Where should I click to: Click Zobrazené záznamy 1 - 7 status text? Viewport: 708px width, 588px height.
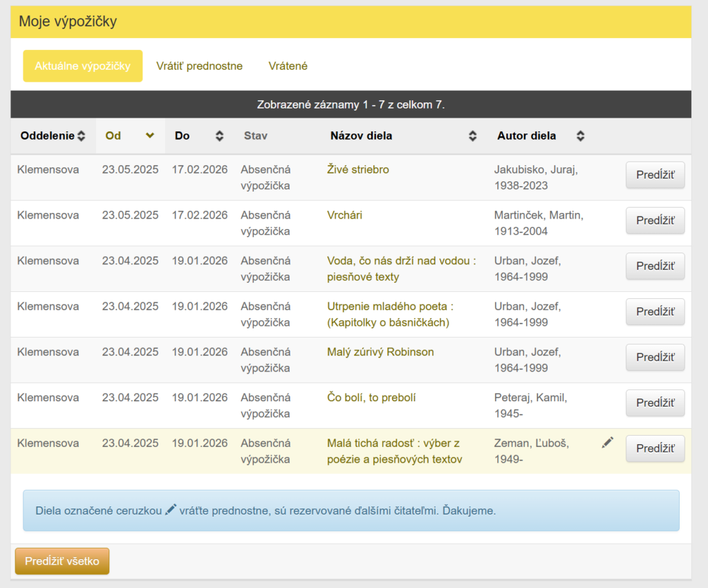[351, 104]
